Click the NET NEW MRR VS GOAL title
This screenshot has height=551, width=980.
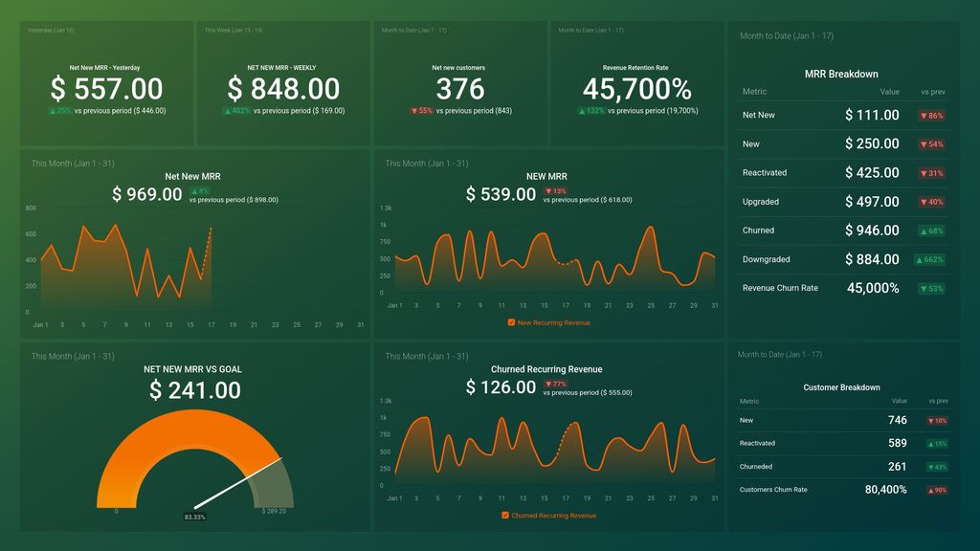[192, 369]
